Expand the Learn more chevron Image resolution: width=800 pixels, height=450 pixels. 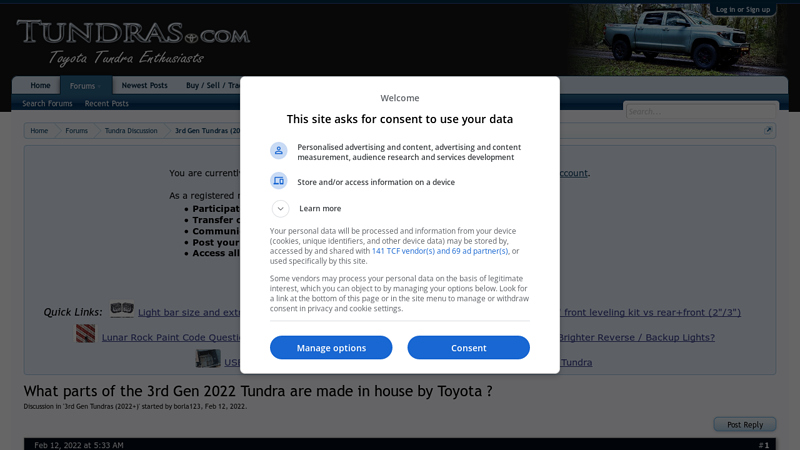click(281, 208)
